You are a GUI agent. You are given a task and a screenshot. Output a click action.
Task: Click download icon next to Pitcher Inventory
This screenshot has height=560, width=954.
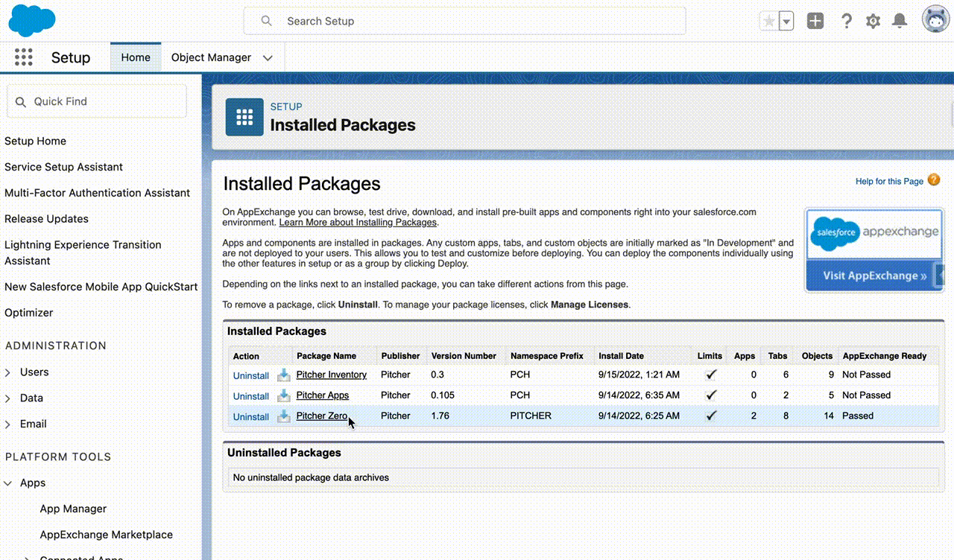[283, 375]
